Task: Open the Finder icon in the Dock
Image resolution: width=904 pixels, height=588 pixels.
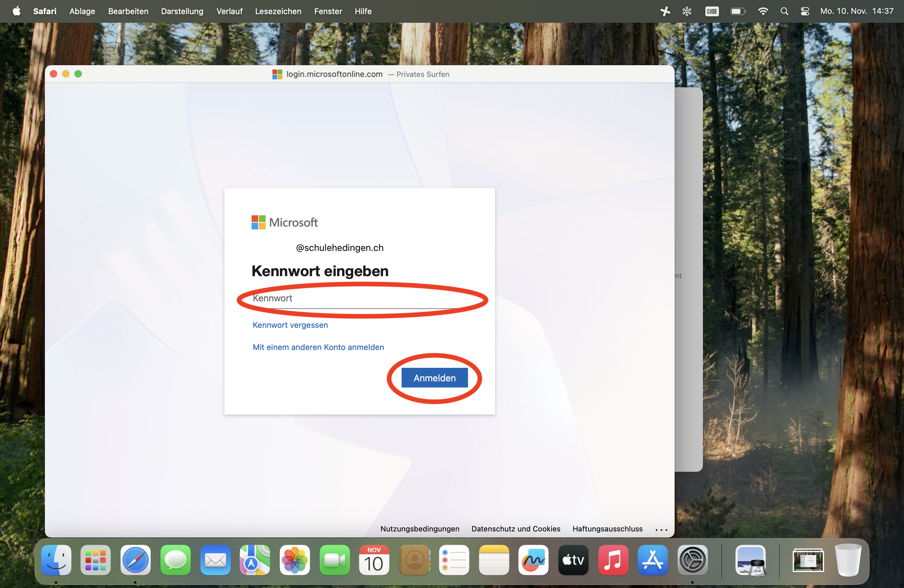Action: point(56,560)
